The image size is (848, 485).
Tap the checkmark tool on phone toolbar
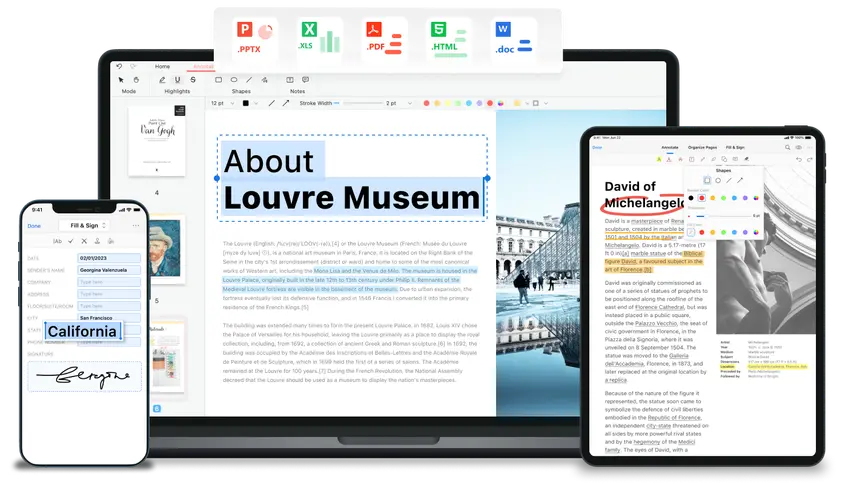[71, 241]
